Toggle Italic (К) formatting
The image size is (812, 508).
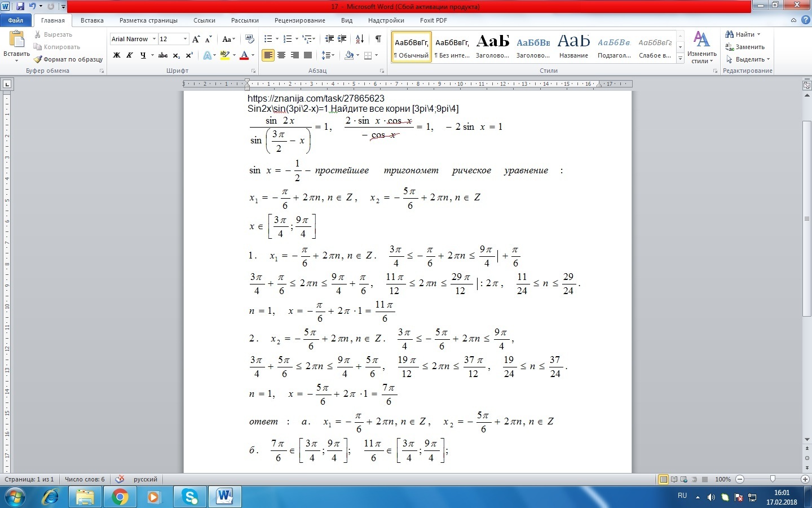[x=130, y=55]
